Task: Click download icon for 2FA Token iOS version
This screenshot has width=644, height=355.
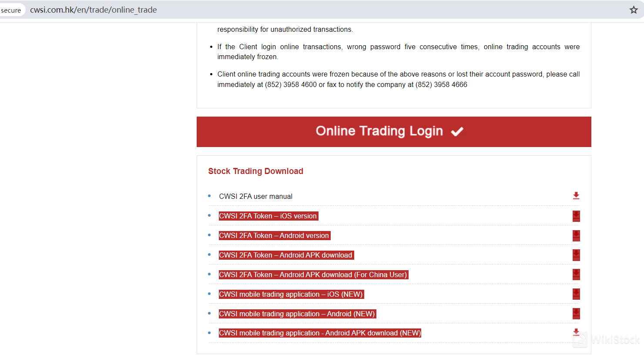Action: 576,216
